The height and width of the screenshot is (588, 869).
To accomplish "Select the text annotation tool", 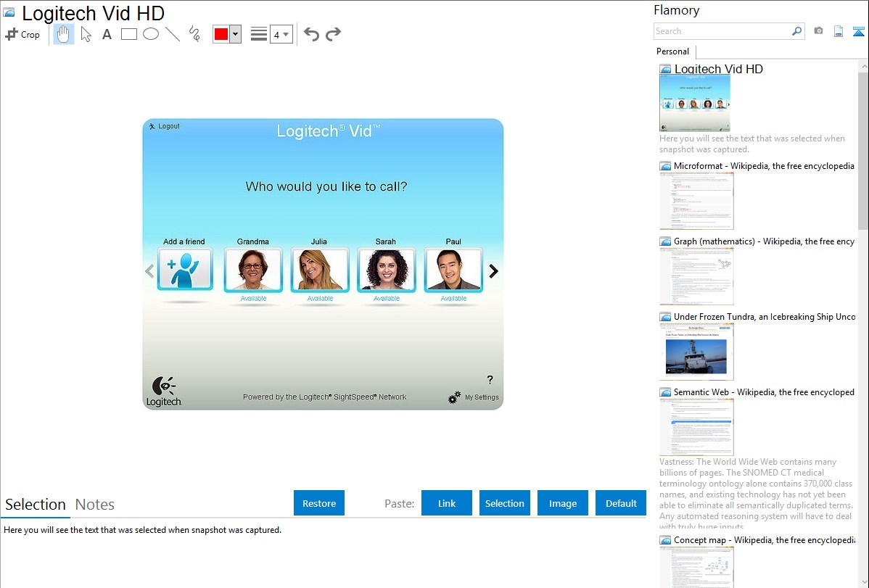I will (107, 34).
